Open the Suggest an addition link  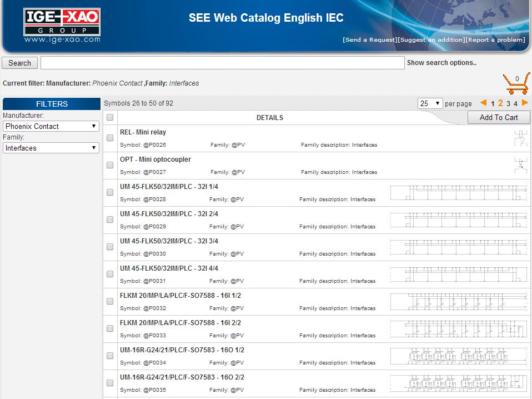[x=431, y=39]
